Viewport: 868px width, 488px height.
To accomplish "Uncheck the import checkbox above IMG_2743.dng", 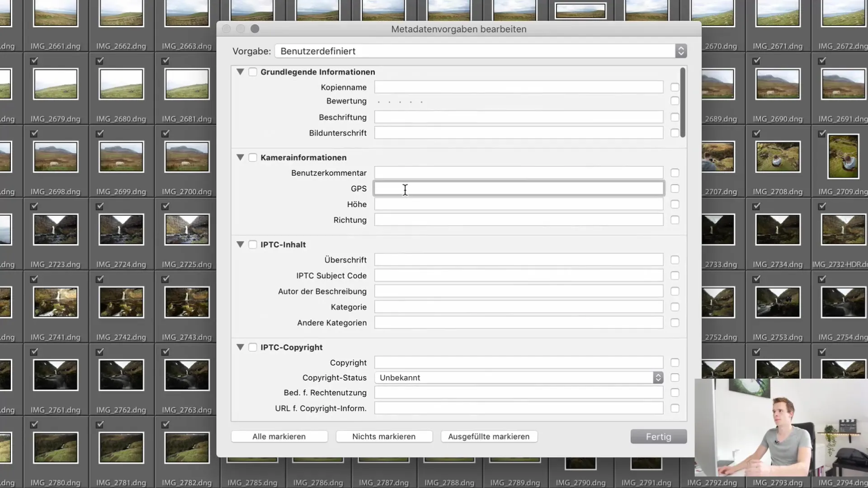I will [x=165, y=279].
